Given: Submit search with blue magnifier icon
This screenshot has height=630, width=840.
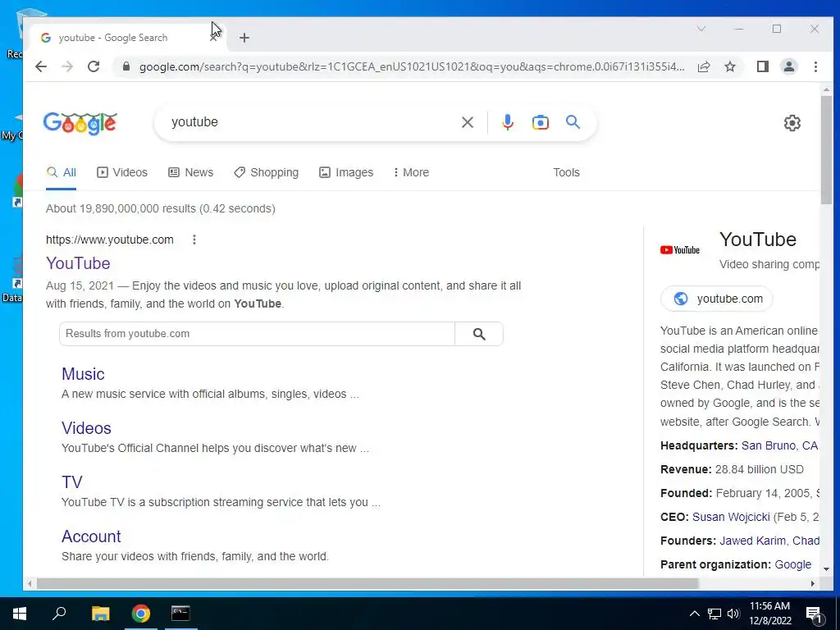Looking at the screenshot, I should point(573,122).
